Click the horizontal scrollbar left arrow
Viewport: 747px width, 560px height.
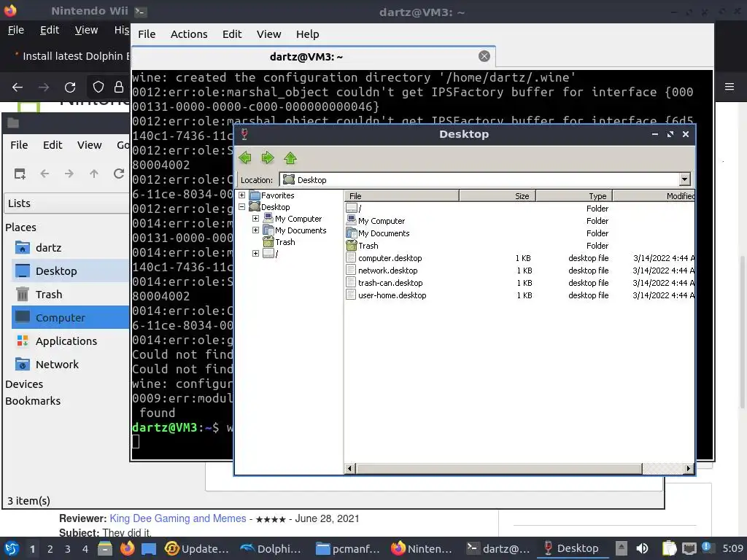pyautogui.click(x=349, y=469)
